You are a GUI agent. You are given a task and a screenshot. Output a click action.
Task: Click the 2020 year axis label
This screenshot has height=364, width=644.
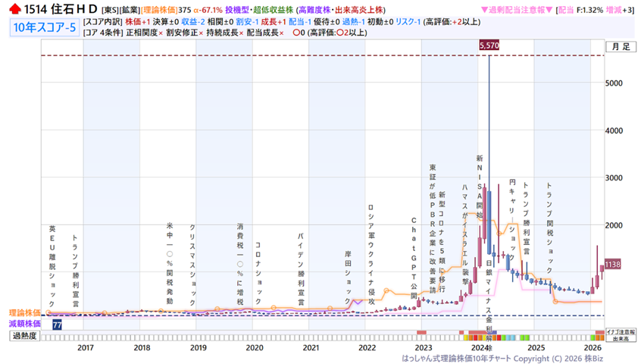pyautogui.click(x=255, y=347)
